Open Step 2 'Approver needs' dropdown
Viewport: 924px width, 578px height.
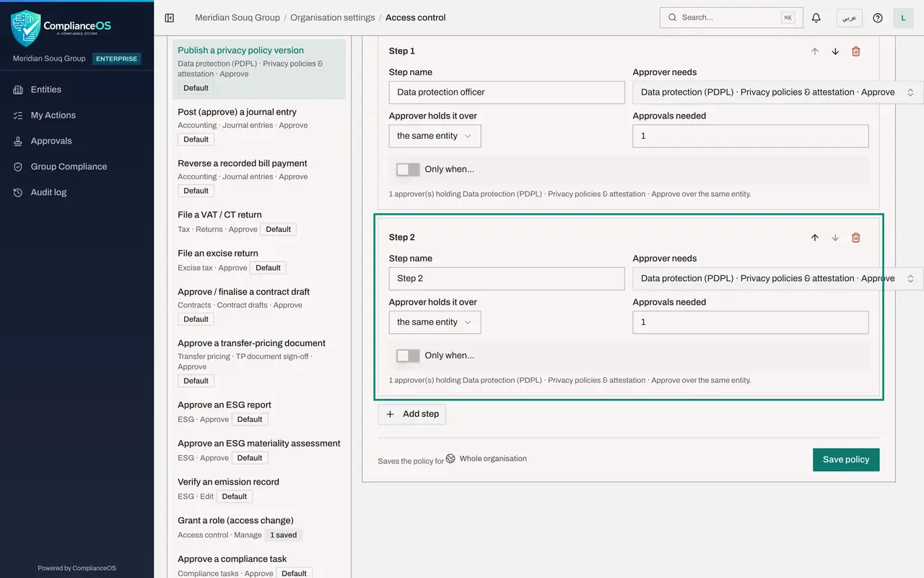(x=777, y=279)
